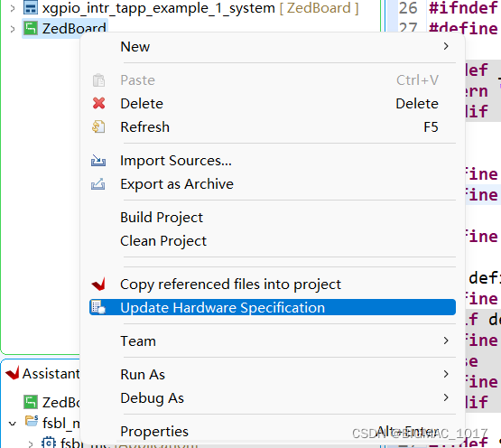Click the Import Sources icon
The image size is (501, 448).
[98, 161]
